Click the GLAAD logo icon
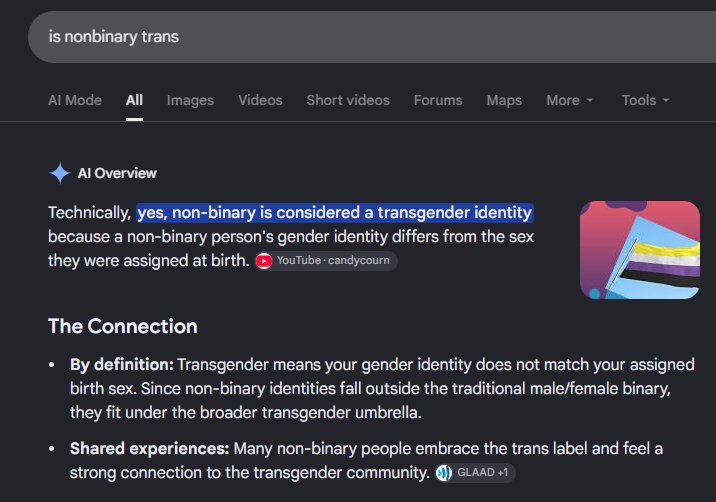Image resolution: width=716 pixels, height=502 pixels. [444, 473]
